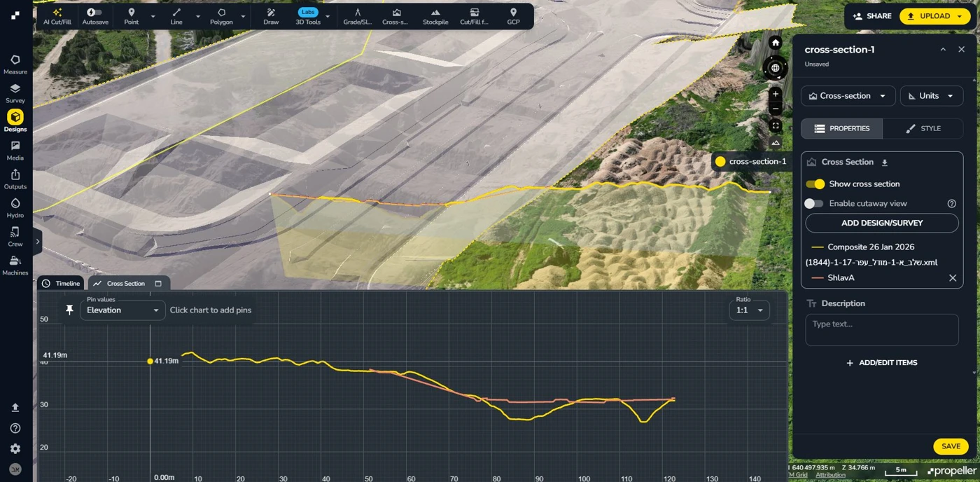Open the Outputs sidebar section
This screenshot has width=980, height=482.
click(x=15, y=179)
